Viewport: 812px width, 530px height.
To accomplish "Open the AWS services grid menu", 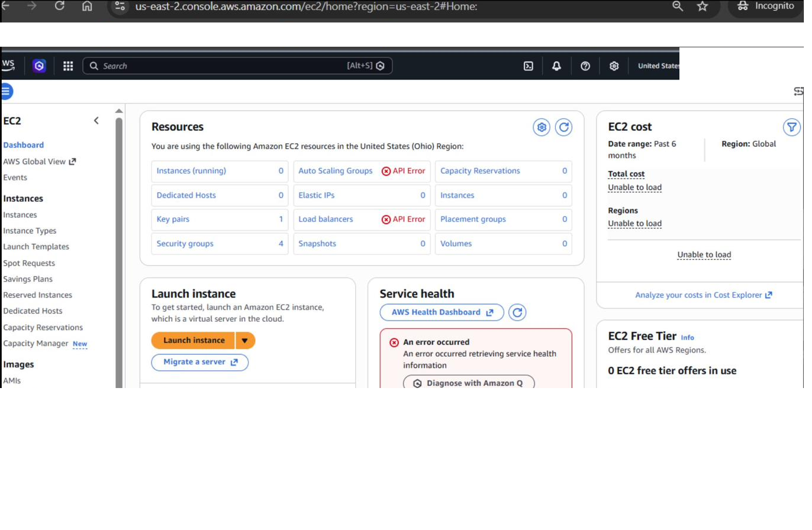I will pos(68,66).
